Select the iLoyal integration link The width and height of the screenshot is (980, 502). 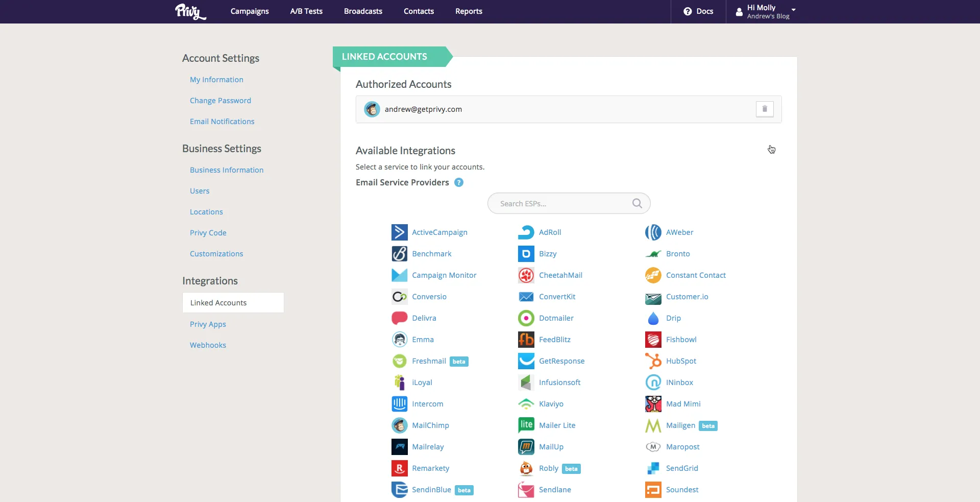[422, 383]
